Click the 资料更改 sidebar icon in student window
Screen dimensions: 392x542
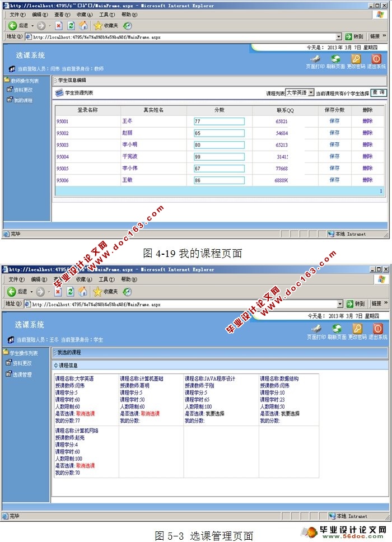tap(9, 363)
